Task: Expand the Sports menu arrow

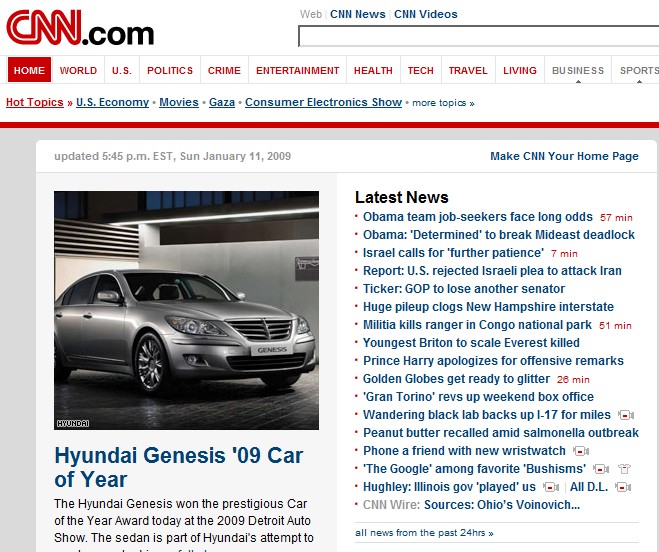Action: (639, 82)
